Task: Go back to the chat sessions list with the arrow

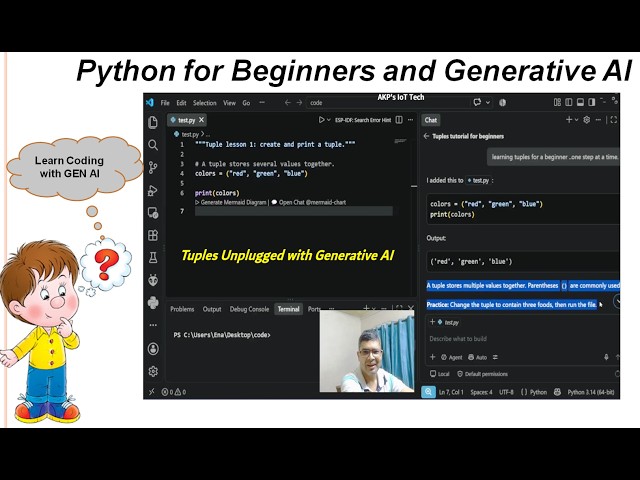Action: (x=427, y=136)
